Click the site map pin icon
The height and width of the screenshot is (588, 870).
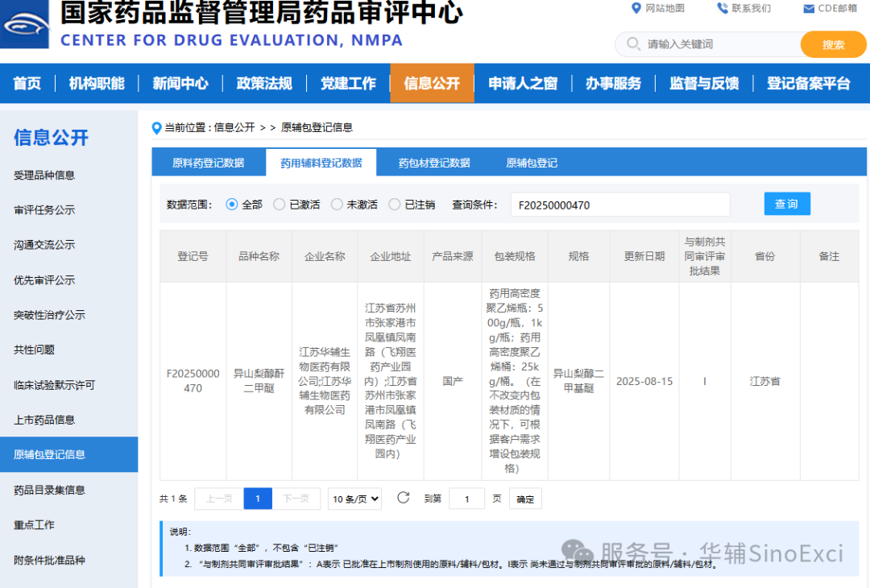[x=636, y=8]
